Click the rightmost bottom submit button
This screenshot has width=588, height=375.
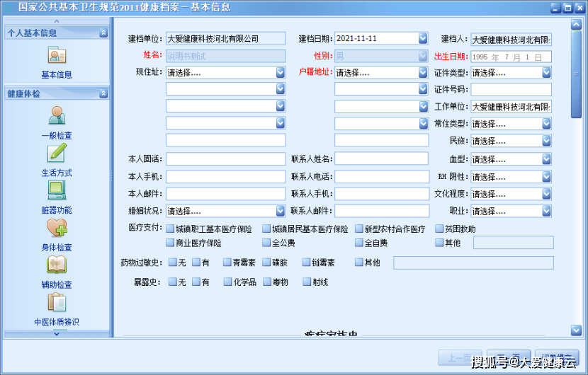558,357
